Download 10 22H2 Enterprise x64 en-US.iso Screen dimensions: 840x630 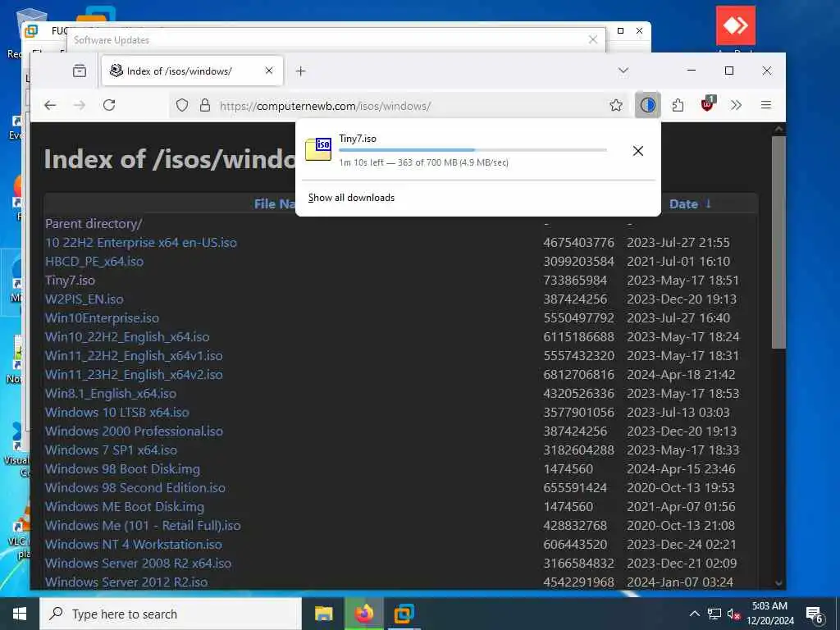tap(141, 243)
